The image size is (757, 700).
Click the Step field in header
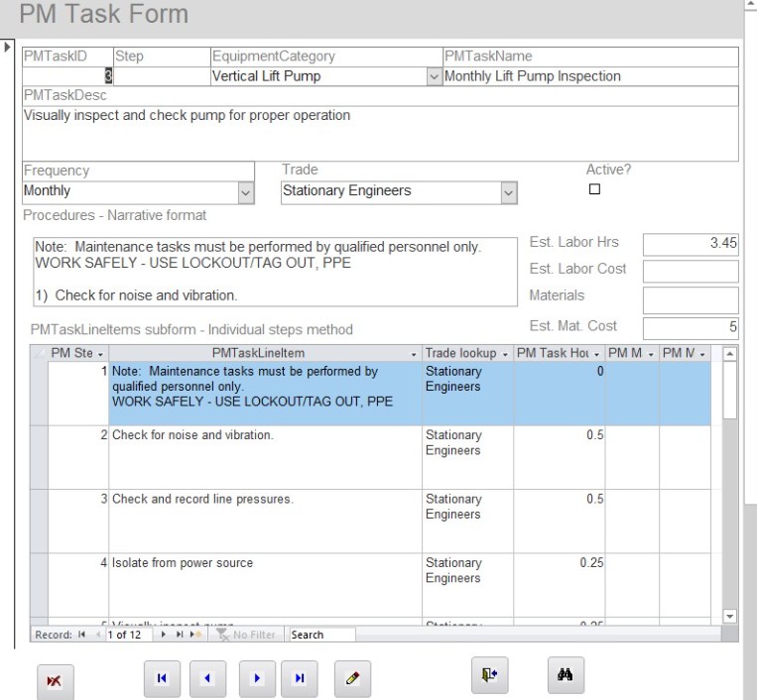point(163,76)
